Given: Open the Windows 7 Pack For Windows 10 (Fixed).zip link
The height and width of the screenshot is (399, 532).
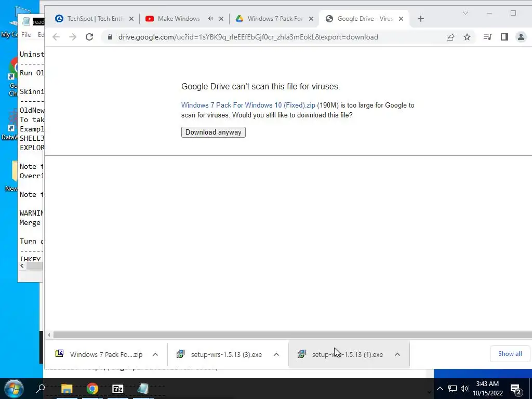Looking at the screenshot, I should coord(248,105).
